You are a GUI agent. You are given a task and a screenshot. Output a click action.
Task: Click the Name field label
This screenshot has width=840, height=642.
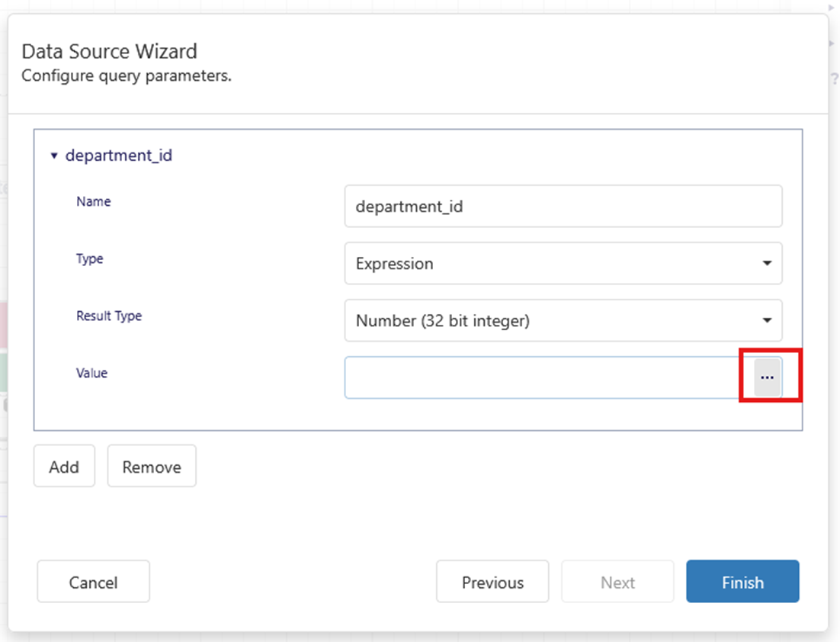94,202
